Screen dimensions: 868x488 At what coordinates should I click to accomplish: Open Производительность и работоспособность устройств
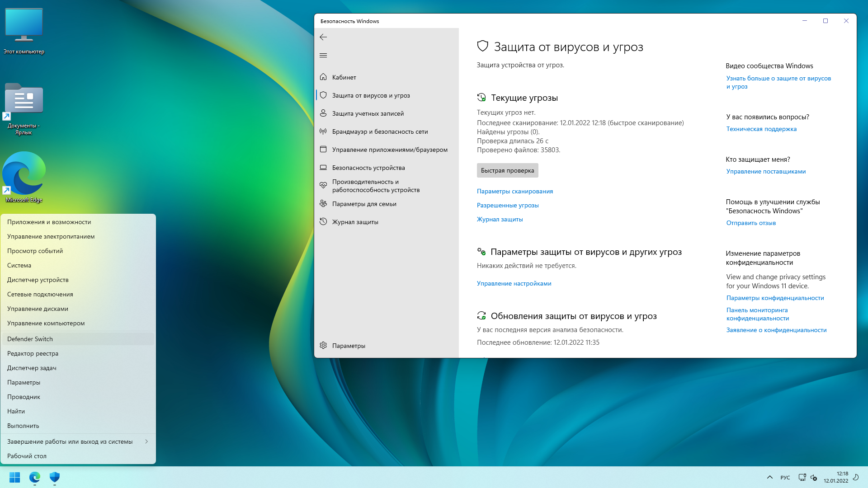(387, 186)
